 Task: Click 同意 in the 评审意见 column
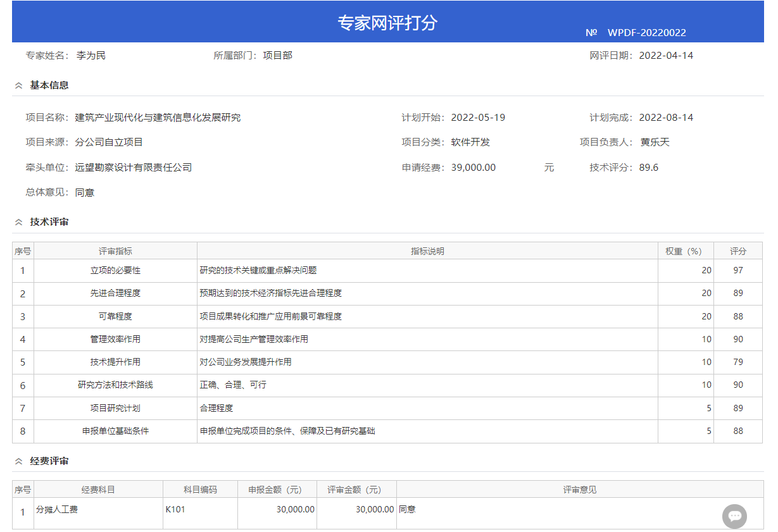point(407,509)
